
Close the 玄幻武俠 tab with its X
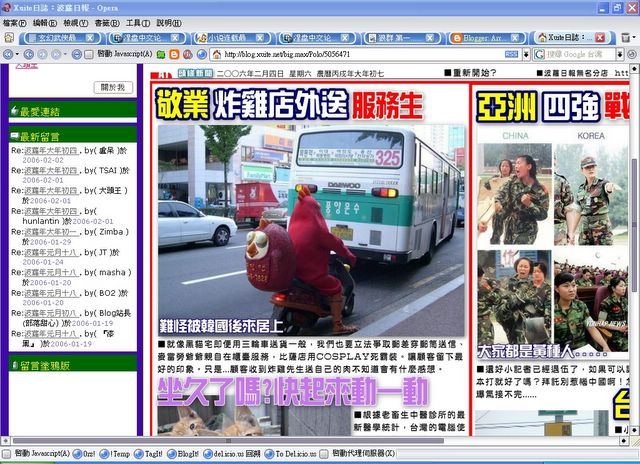click(90, 38)
